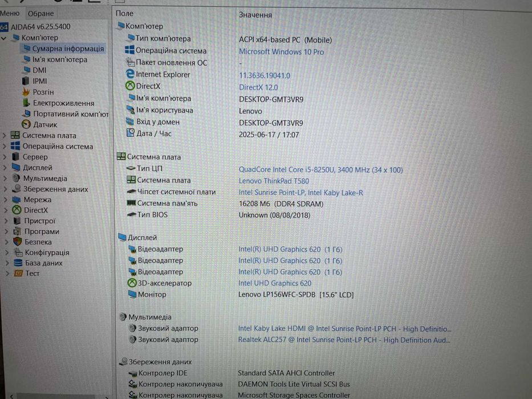Click the Програми sidebar icon
532x399 pixels.
(x=17, y=231)
